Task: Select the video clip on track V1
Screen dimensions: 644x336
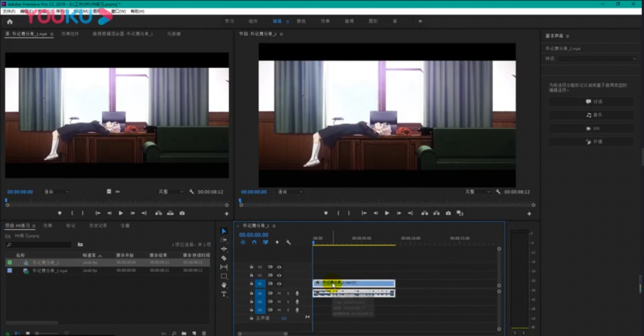Action: pos(354,283)
